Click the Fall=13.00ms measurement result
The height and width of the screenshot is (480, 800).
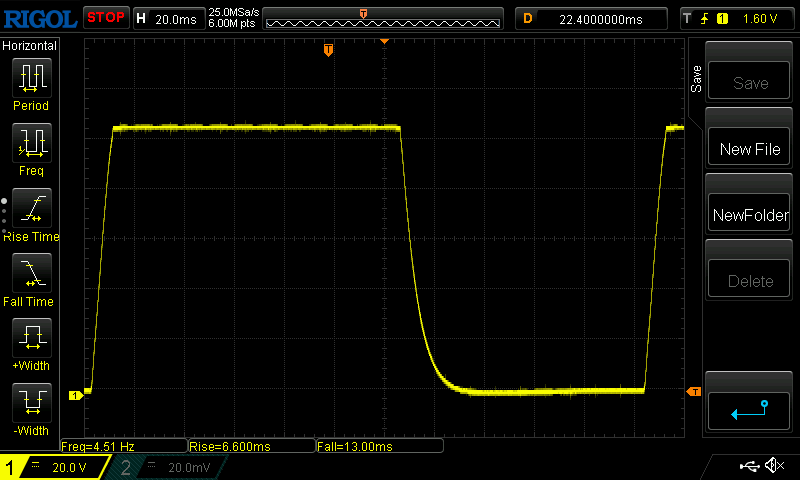[x=380, y=446]
